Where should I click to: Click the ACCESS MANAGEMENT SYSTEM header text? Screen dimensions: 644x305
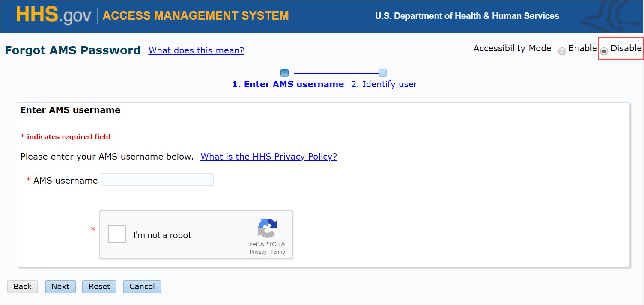tap(195, 15)
